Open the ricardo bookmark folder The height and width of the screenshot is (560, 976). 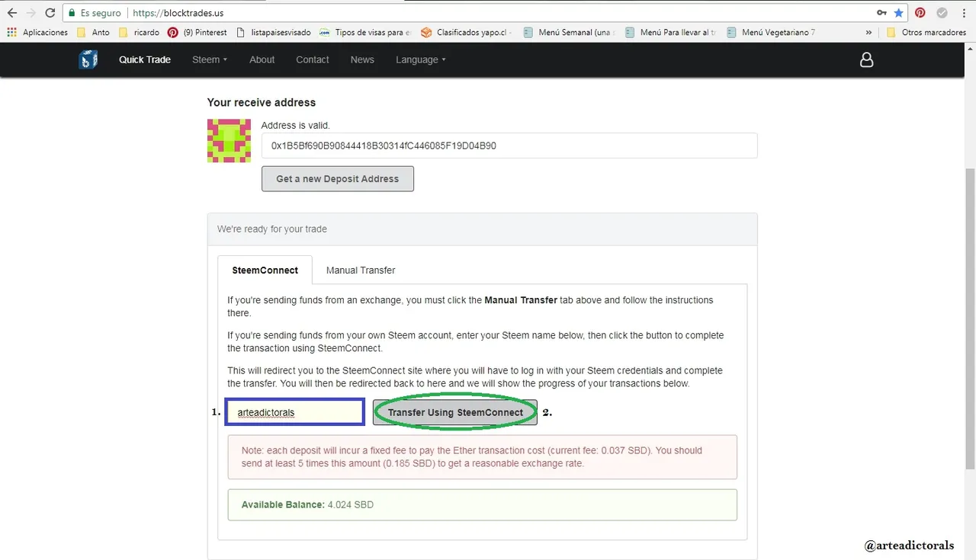click(140, 33)
